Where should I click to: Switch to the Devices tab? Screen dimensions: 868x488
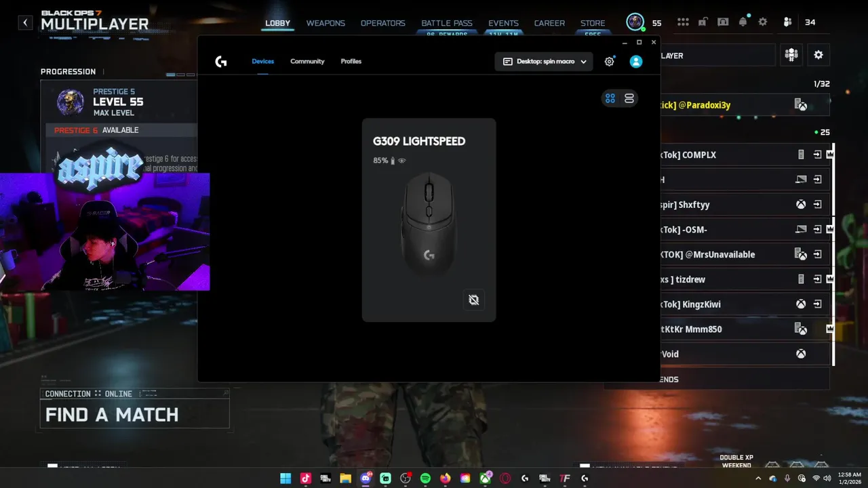click(263, 61)
